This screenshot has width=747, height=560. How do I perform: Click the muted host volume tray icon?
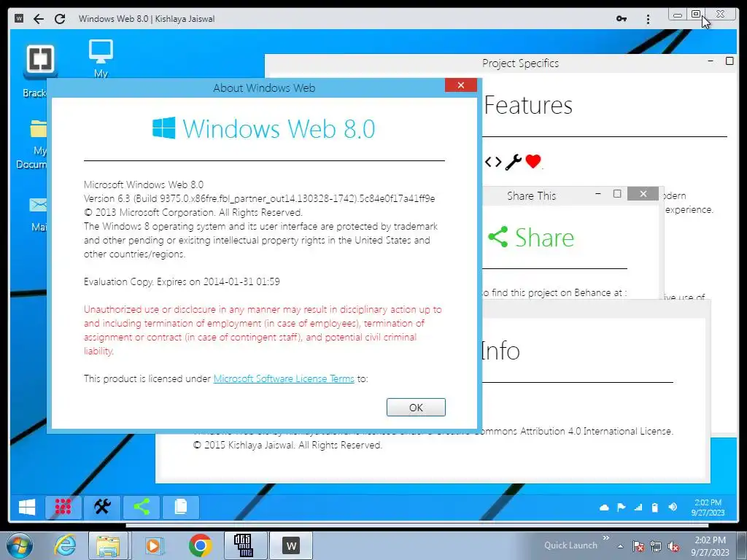tap(673, 546)
